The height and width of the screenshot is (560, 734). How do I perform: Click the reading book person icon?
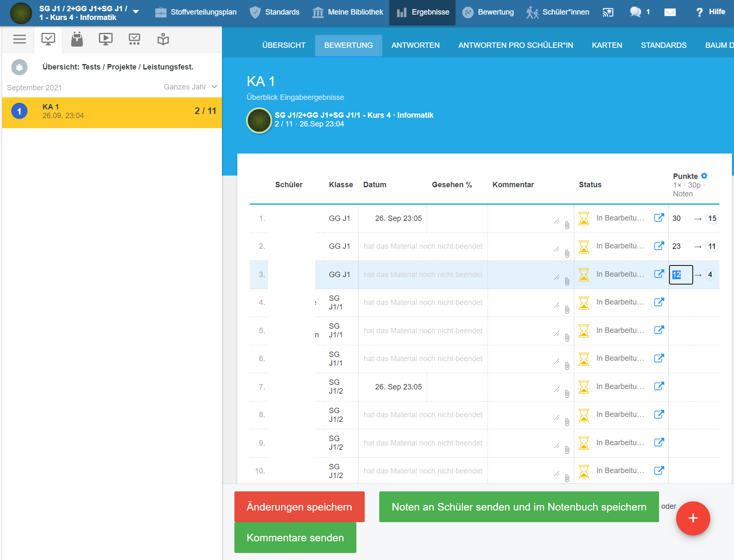coord(163,40)
